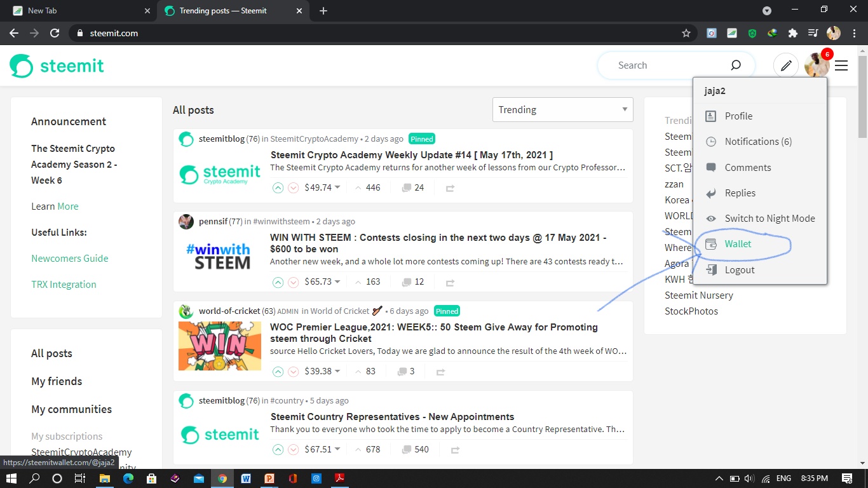The height and width of the screenshot is (488, 868).
Task: Switch to the New Tab browser tab
Action: (76, 10)
